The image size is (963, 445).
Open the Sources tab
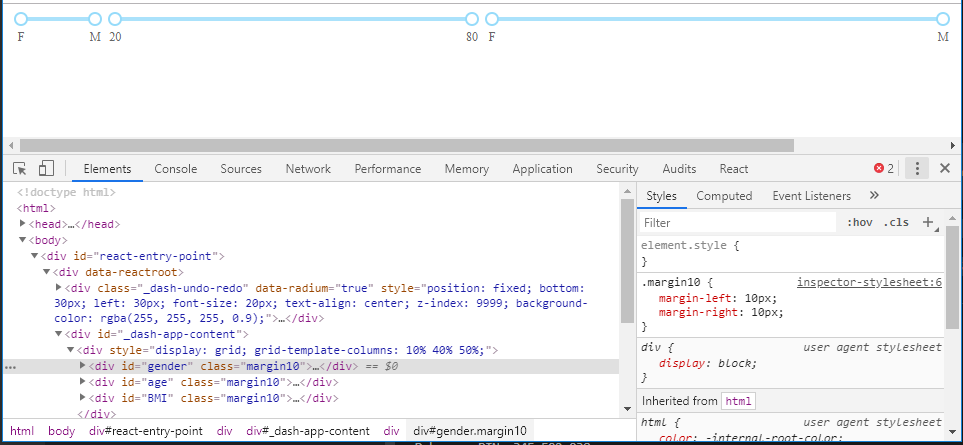click(241, 169)
